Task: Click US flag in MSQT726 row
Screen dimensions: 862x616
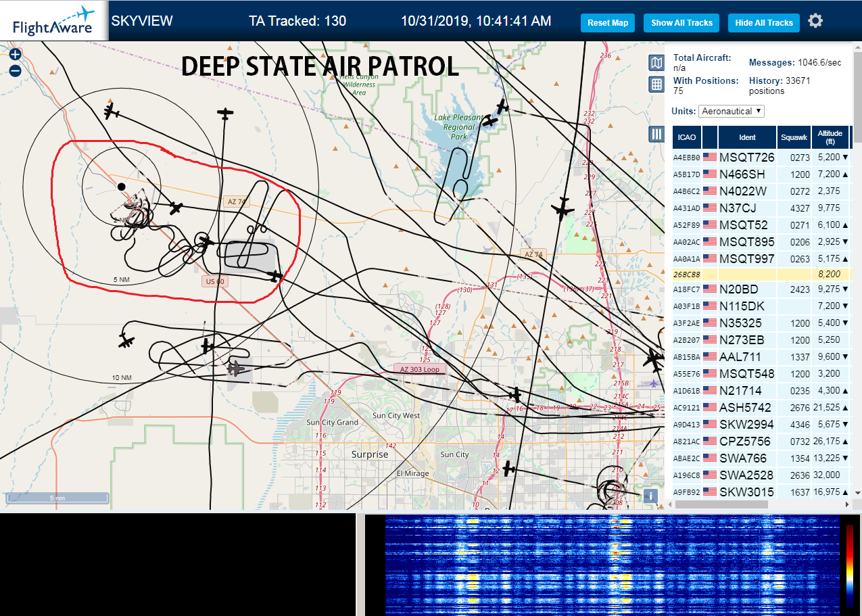Action: (x=709, y=157)
